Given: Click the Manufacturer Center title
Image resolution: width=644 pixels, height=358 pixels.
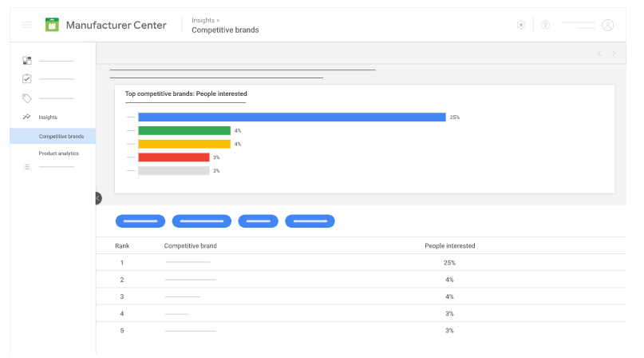Looking at the screenshot, I should tap(117, 25).
